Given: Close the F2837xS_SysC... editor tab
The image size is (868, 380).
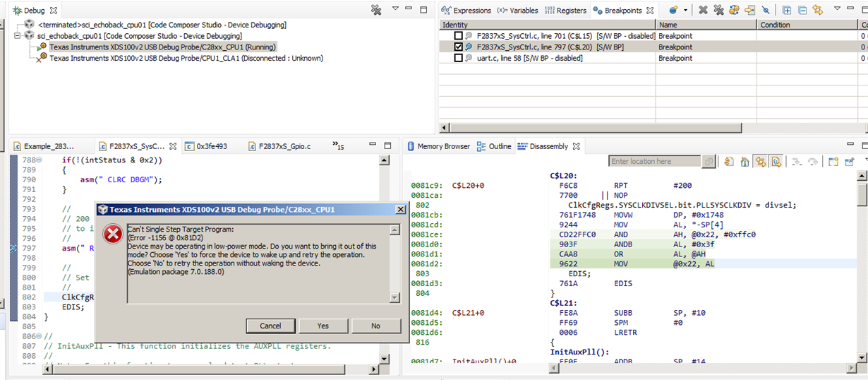Looking at the screenshot, I should 173,146.
